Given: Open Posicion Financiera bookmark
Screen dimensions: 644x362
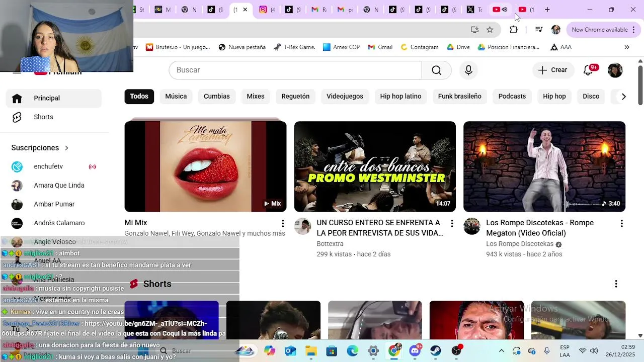Looking at the screenshot, I should point(508,47).
